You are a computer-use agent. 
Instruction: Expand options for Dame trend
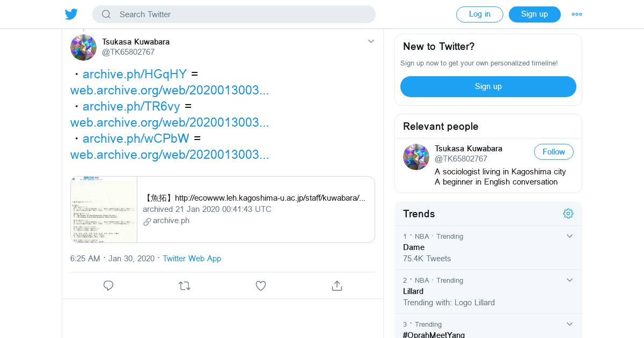[569, 236]
